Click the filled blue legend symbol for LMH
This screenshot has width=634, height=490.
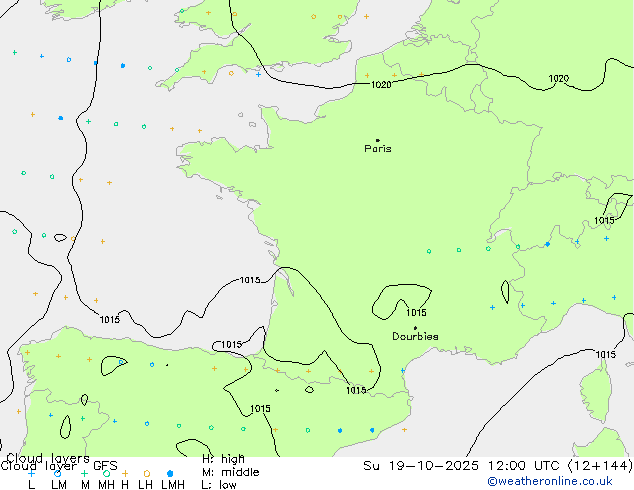(170, 473)
